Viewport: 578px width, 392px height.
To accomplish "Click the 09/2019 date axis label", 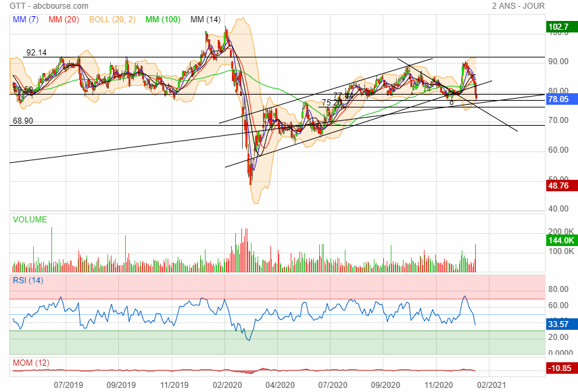I will (121, 385).
